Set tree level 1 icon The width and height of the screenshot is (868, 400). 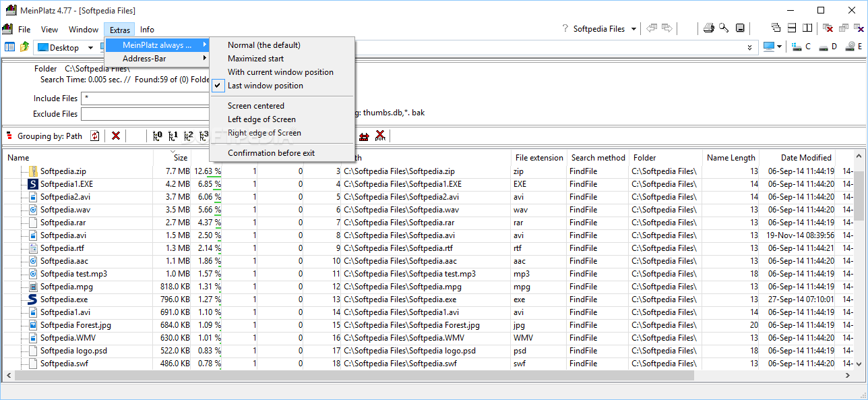tap(173, 136)
